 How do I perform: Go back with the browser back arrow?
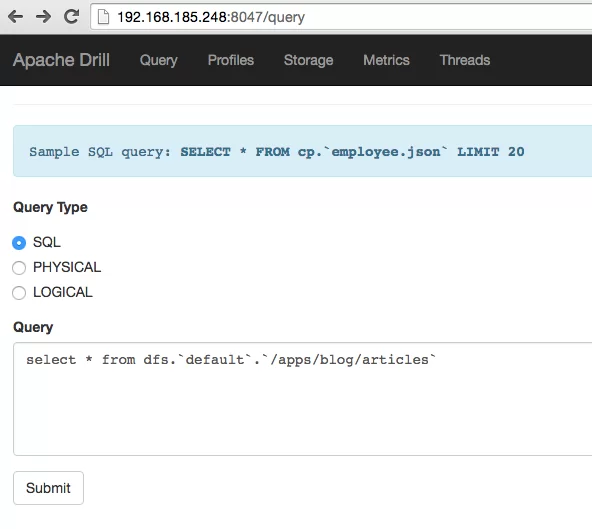15,17
